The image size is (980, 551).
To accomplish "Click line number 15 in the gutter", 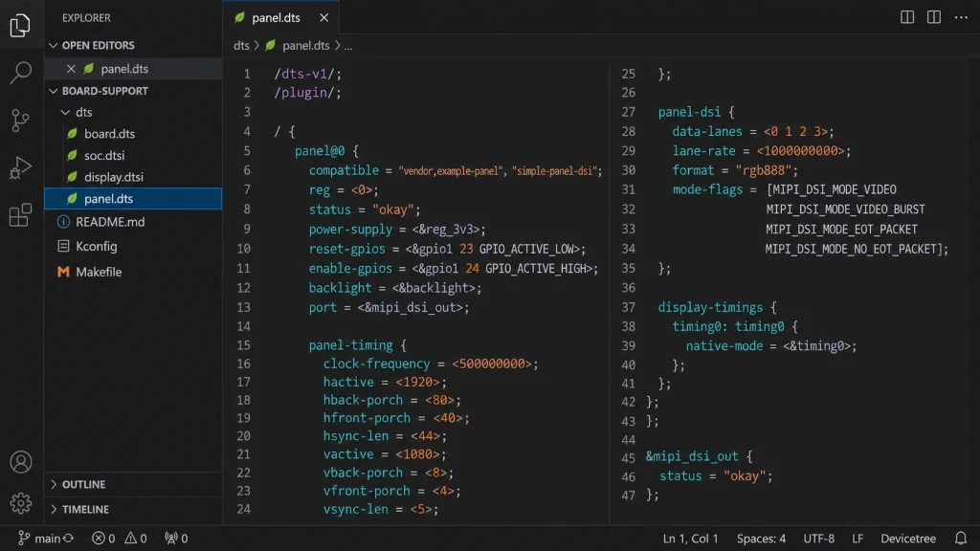I will pyautogui.click(x=243, y=344).
